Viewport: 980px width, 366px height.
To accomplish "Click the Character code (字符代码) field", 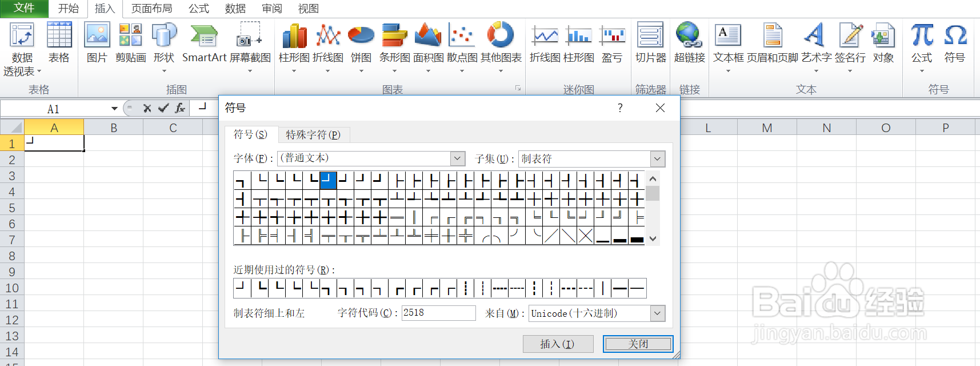I will pyautogui.click(x=438, y=313).
